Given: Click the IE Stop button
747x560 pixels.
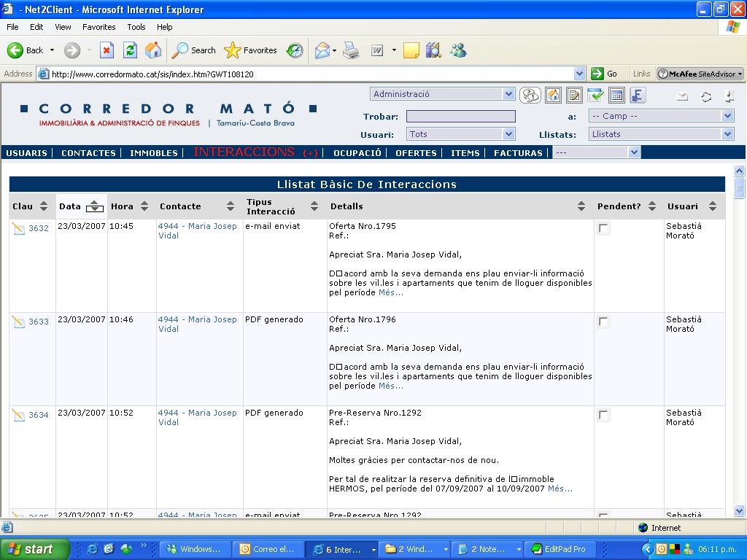Looking at the screenshot, I should pyautogui.click(x=107, y=50).
